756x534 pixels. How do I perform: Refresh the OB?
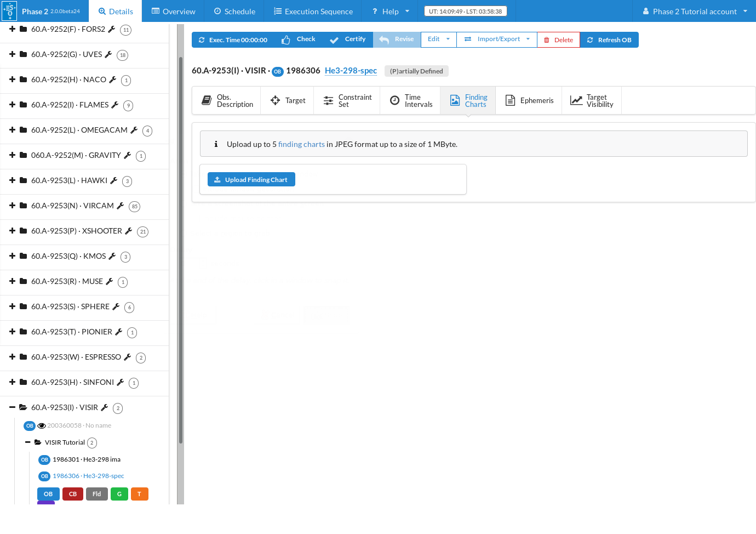pos(609,40)
